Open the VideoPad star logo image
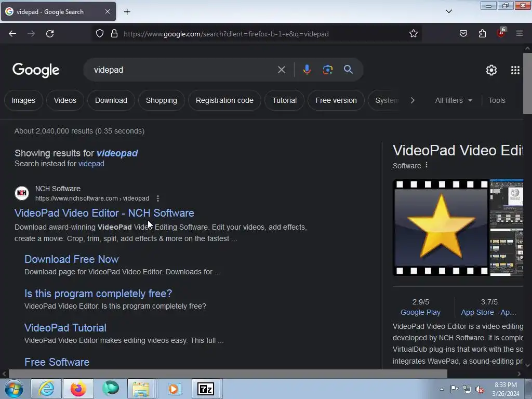532x399 pixels. [441, 228]
